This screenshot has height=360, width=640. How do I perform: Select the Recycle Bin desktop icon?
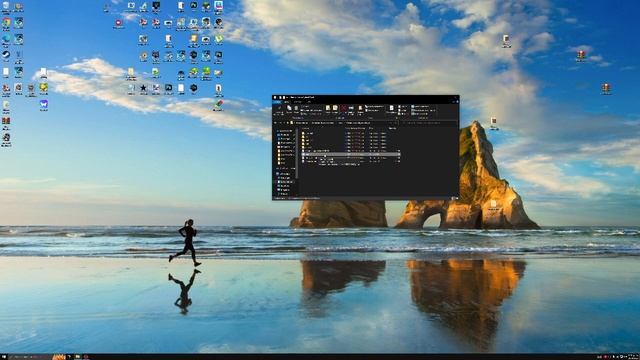tap(6, 6)
